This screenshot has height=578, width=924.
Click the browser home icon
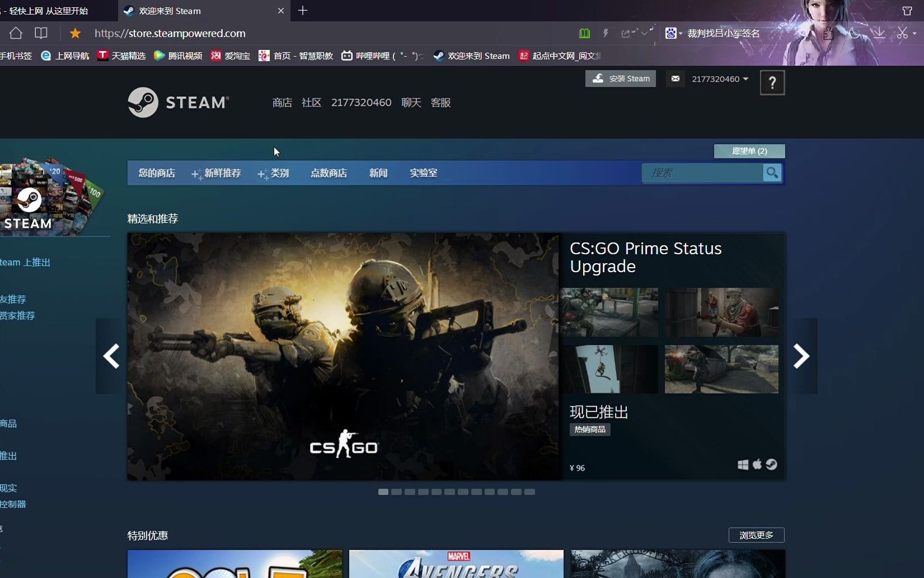[x=16, y=33]
